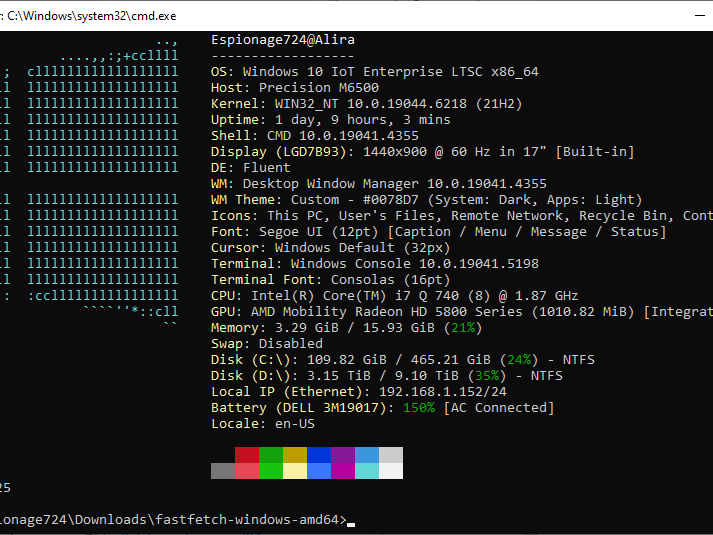The height and width of the screenshot is (535, 713).
Task: Click the Terminal Font Consolas line
Action: tap(330, 279)
